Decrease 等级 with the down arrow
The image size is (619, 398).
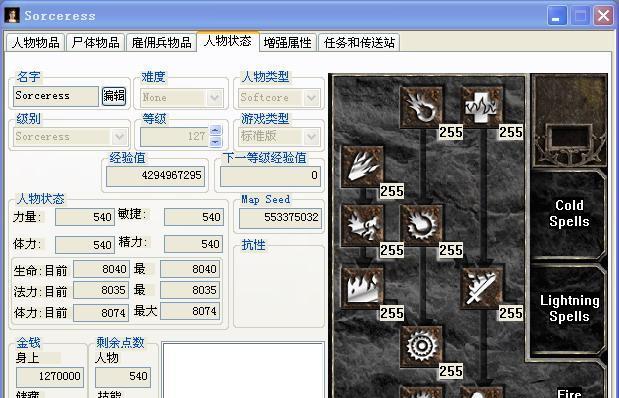click(216, 141)
